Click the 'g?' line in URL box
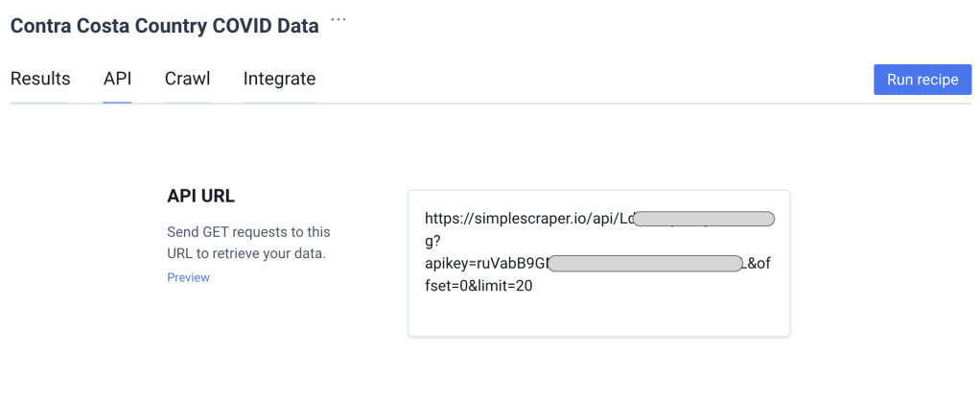Viewport: 980px width, 399px height. pyautogui.click(x=432, y=241)
